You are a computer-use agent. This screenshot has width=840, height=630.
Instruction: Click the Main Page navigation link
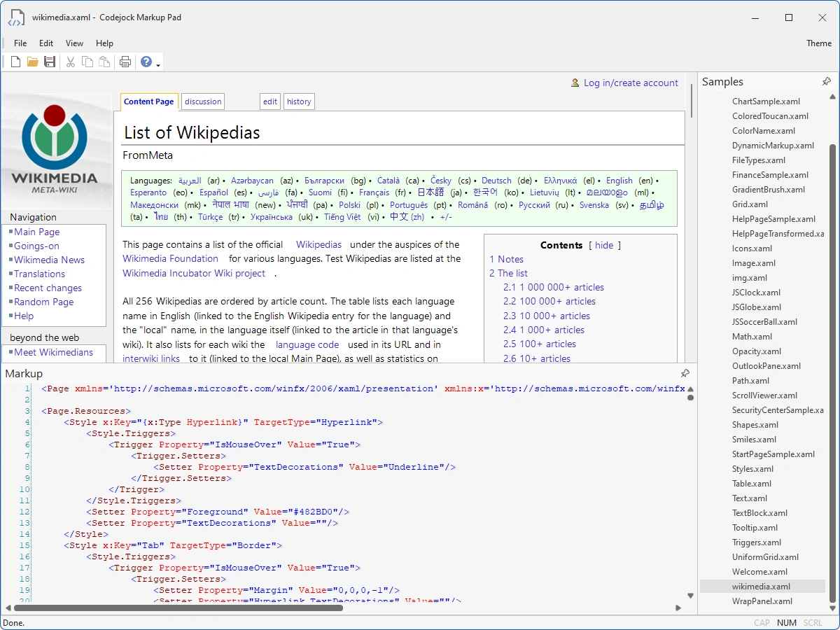tap(37, 232)
